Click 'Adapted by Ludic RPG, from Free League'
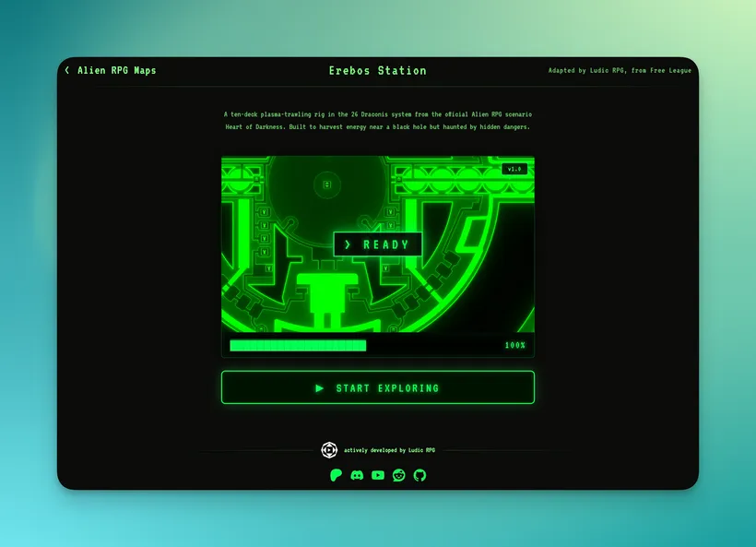This screenshot has width=756, height=547. pos(620,70)
